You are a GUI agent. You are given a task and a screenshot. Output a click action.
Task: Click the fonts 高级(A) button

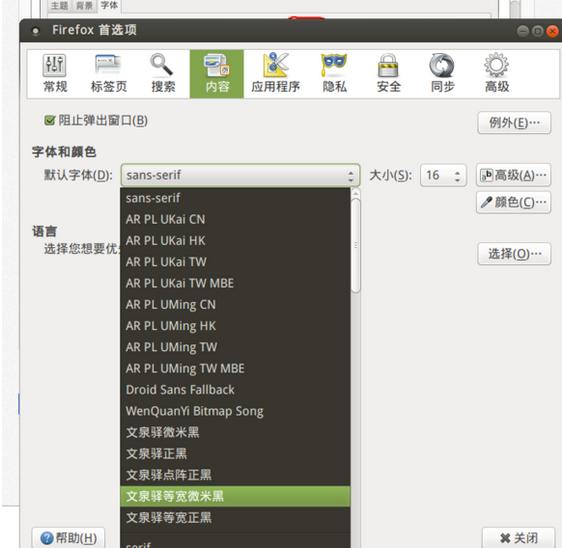point(513,175)
